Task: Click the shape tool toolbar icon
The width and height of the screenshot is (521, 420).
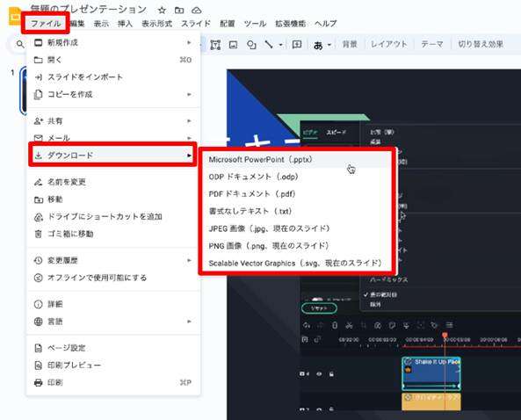Action: point(251,45)
